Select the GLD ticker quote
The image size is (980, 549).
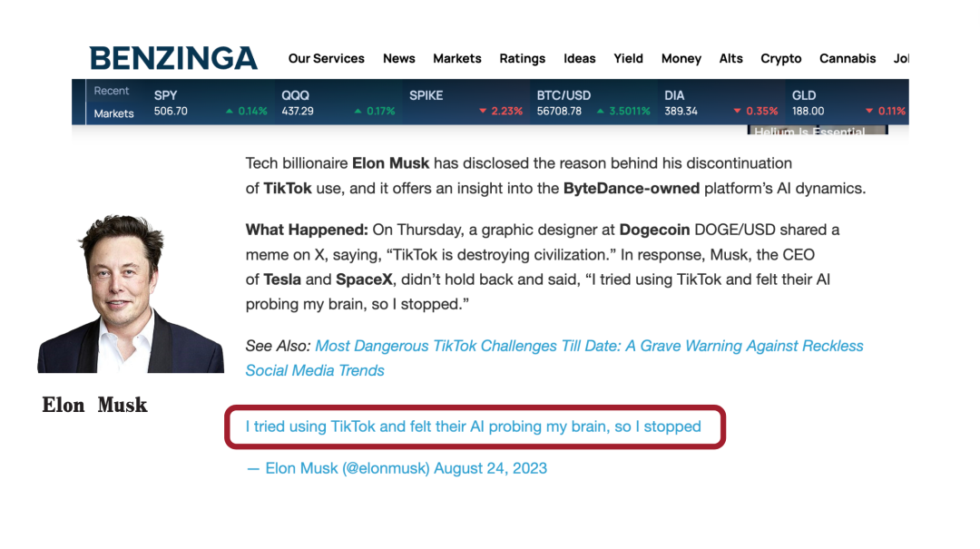pos(848,103)
